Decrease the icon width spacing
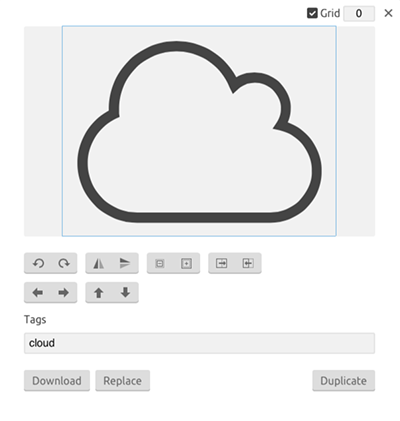Screen dimensions: 400x421 248,263
